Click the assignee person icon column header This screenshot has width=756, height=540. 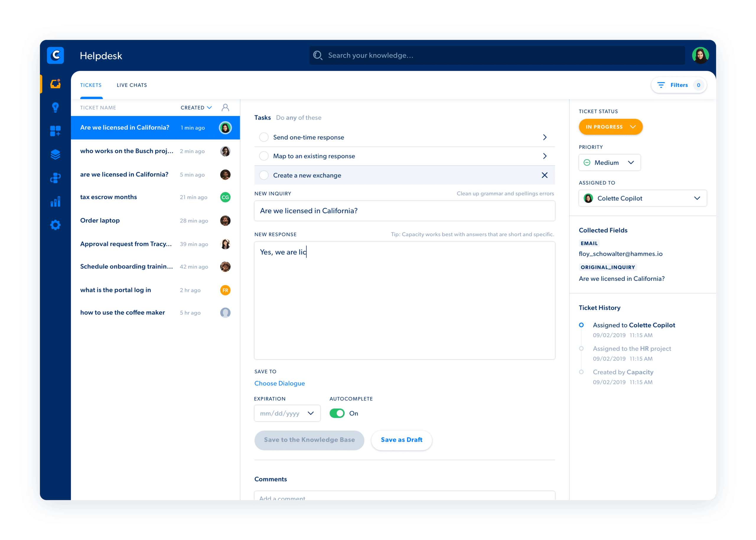pyautogui.click(x=225, y=107)
